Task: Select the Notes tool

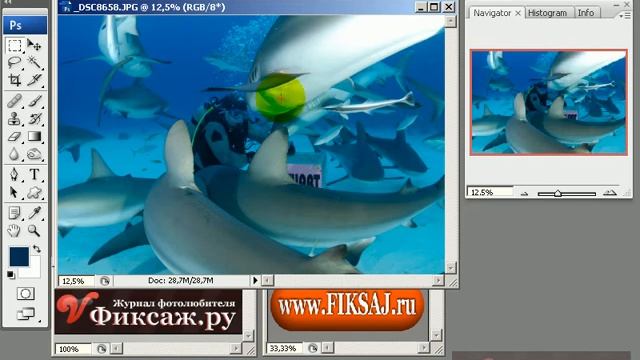Action: coord(15,213)
